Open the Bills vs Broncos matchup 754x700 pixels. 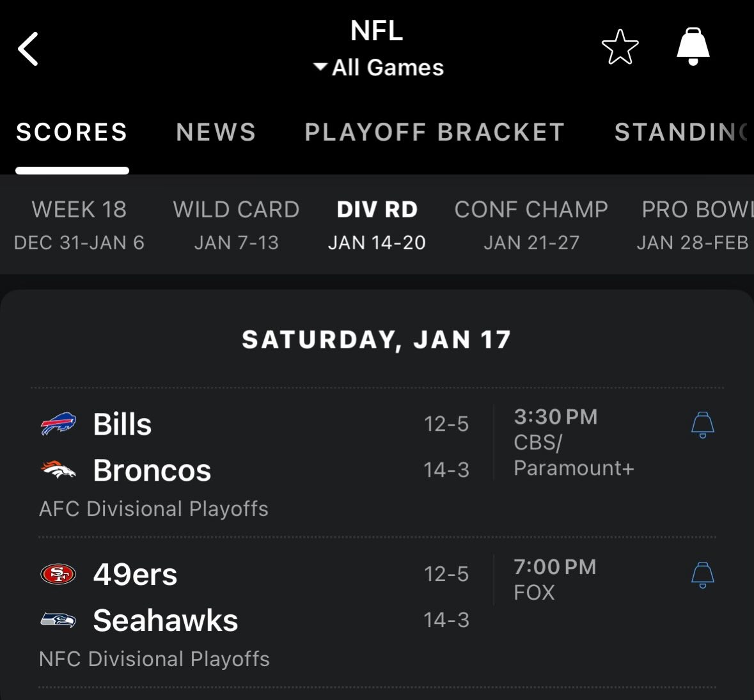pos(256,447)
